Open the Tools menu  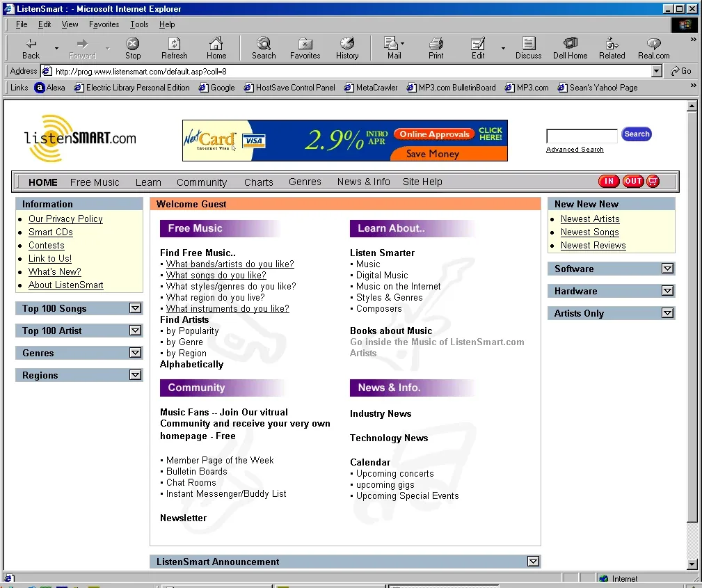point(138,24)
